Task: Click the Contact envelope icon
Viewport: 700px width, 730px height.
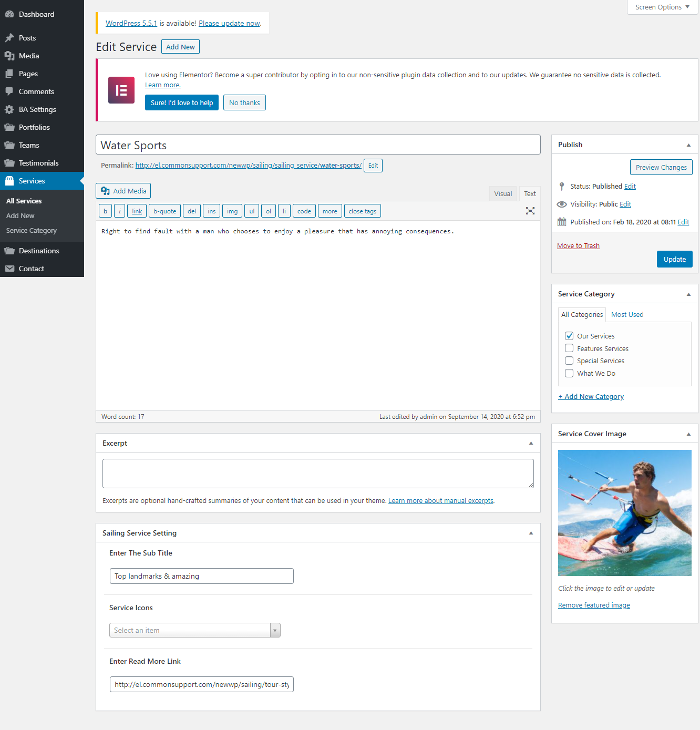Action: click(9, 269)
